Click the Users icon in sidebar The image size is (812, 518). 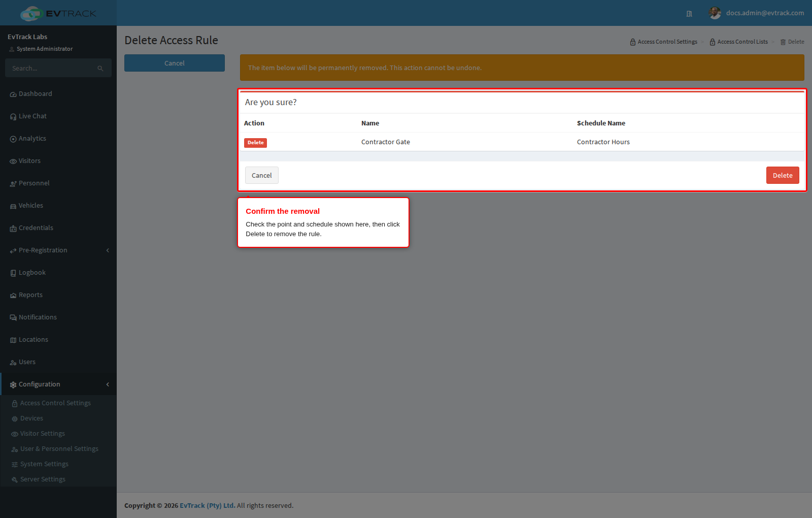13,363
